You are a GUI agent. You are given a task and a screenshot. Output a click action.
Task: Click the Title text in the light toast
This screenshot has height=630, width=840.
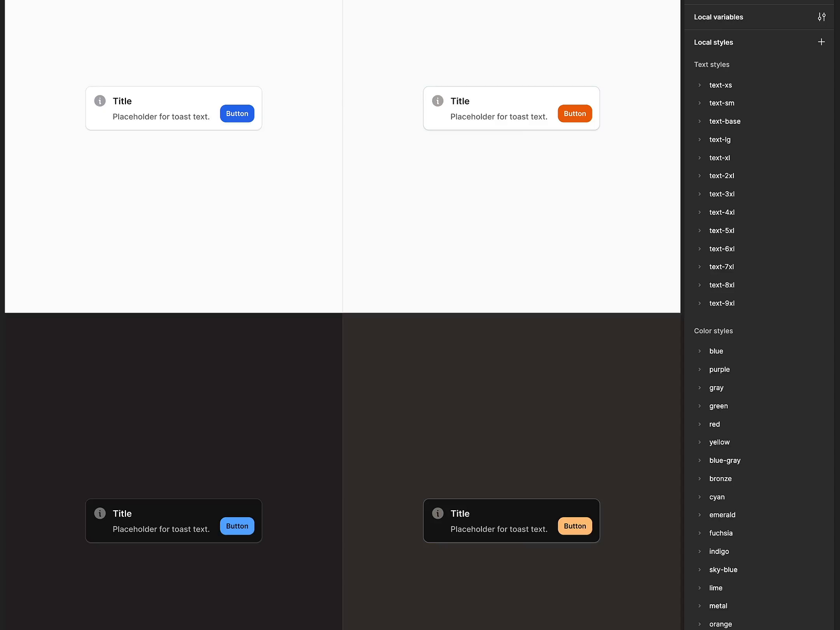(122, 101)
